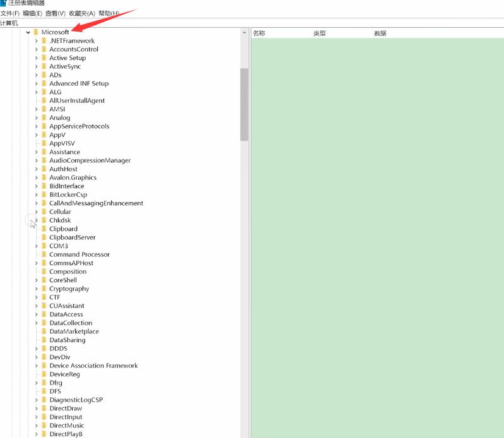This screenshot has height=438, width=504.
Task: Select the DeviceReg key
Action: pos(64,374)
